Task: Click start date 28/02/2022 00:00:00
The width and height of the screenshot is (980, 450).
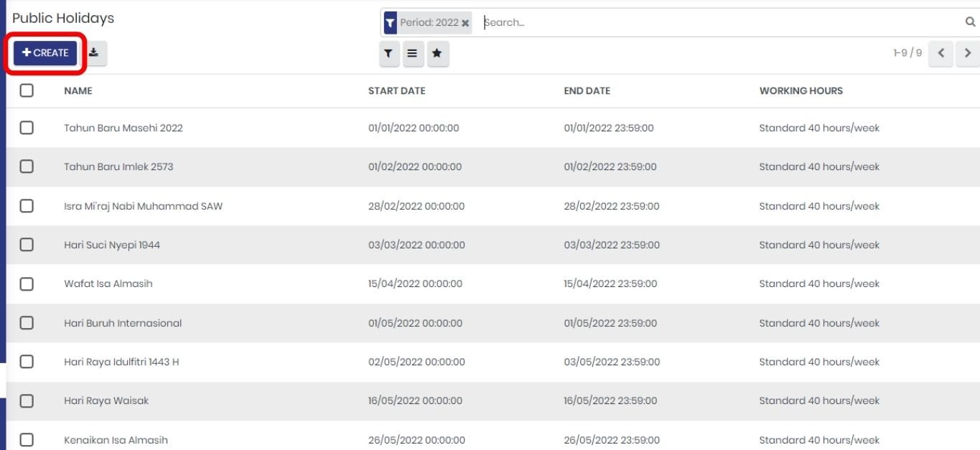Action: point(416,207)
